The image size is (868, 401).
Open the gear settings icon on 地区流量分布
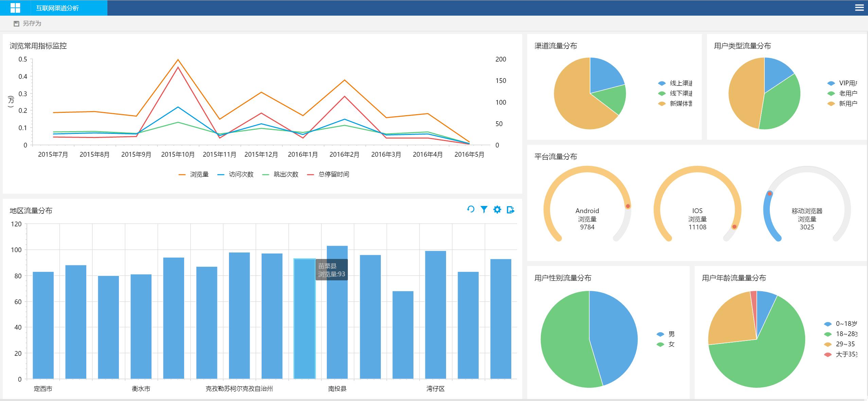tap(497, 209)
